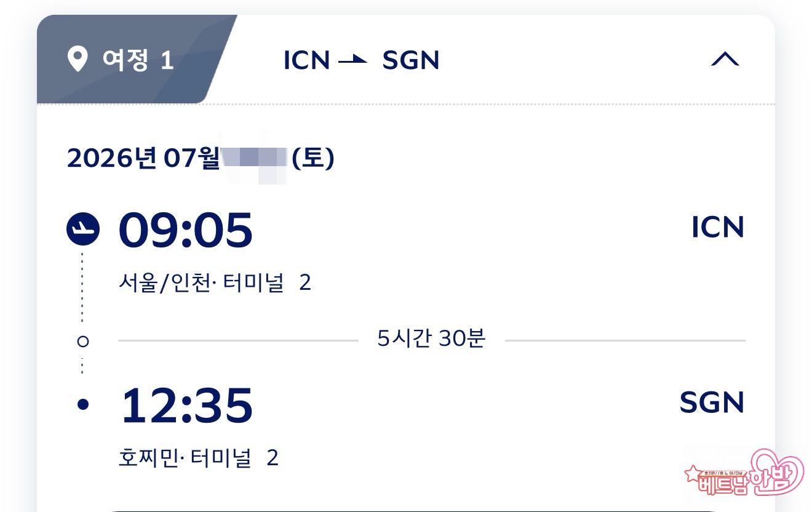Click the 12:35 arrival time
The width and height of the screenshot is (812, 512).
click(186, 406)
